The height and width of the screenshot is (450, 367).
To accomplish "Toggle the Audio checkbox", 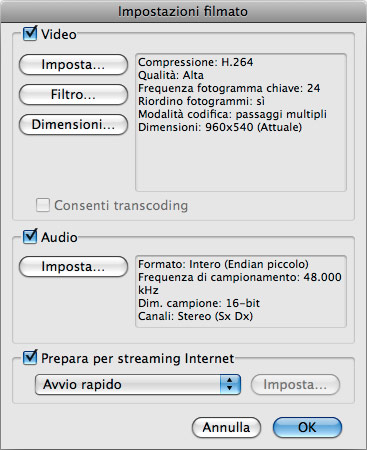I will click(30, 237).
